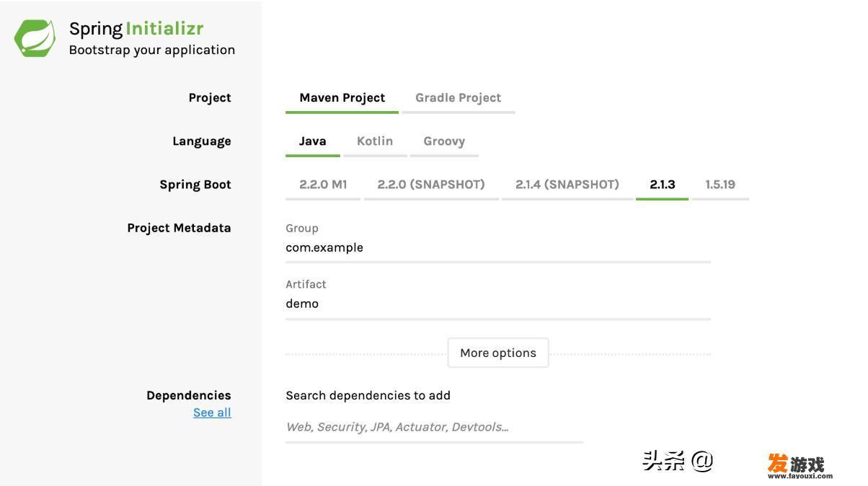The height and width of the screenshot is (486, 868).
Task: Edit the Group field com.example
Action: click(x=498, y=248)
